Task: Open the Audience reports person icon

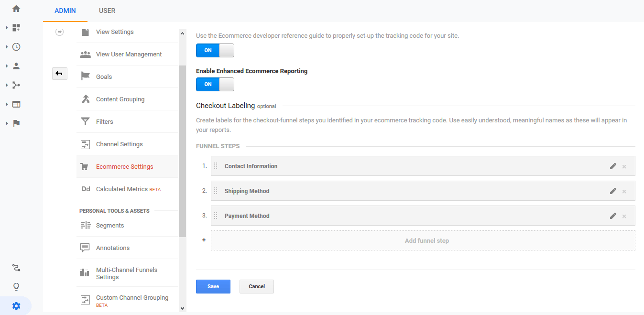Action: pos(16,66)
